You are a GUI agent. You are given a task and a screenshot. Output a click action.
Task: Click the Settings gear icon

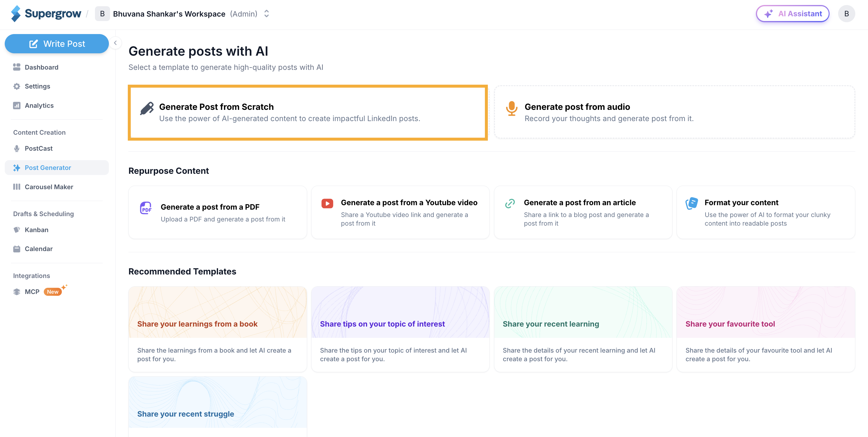pyautogui.click(x=17, y=86)
